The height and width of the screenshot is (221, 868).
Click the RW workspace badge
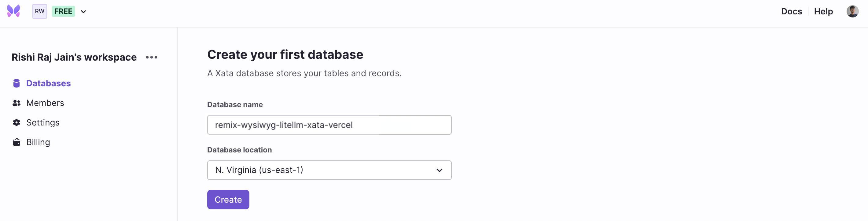pos(39,11)
